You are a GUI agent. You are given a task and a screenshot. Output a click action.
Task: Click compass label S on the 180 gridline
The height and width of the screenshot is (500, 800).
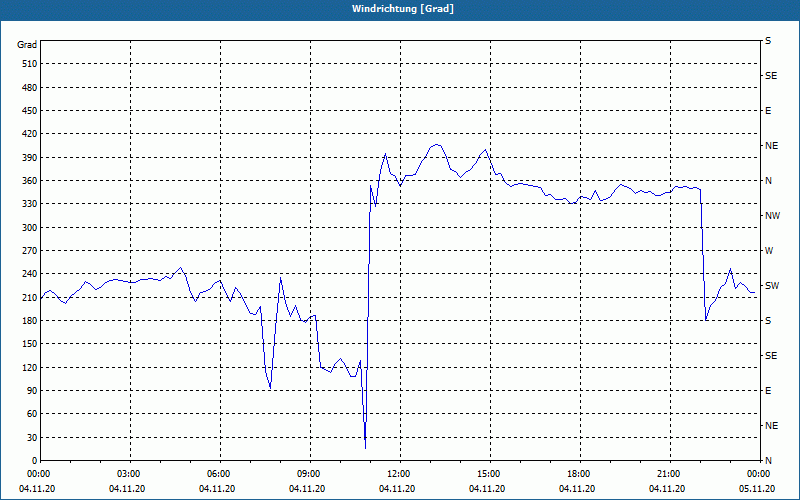[x=768, y=321]
